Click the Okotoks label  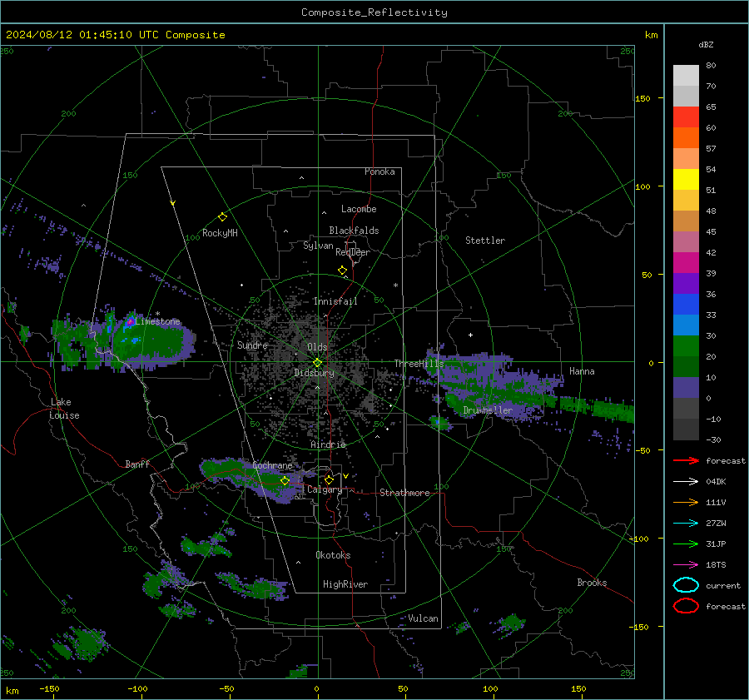[x=333, y=555]
